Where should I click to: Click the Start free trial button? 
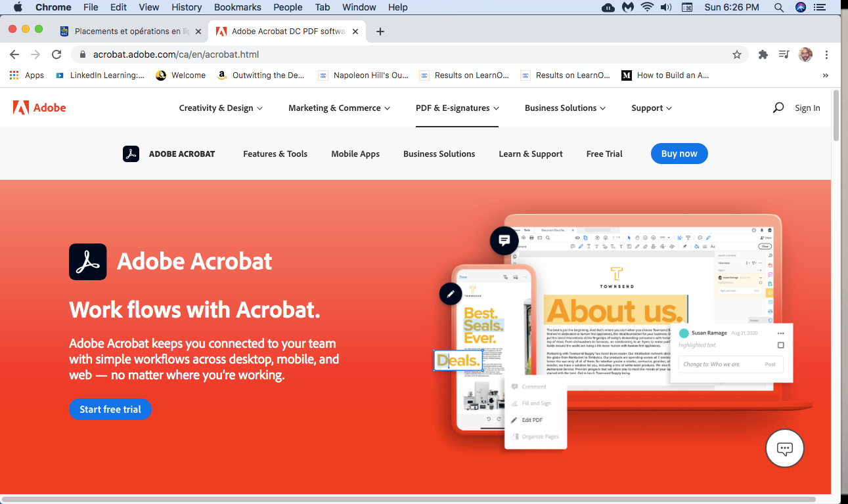tap(110, 409)
